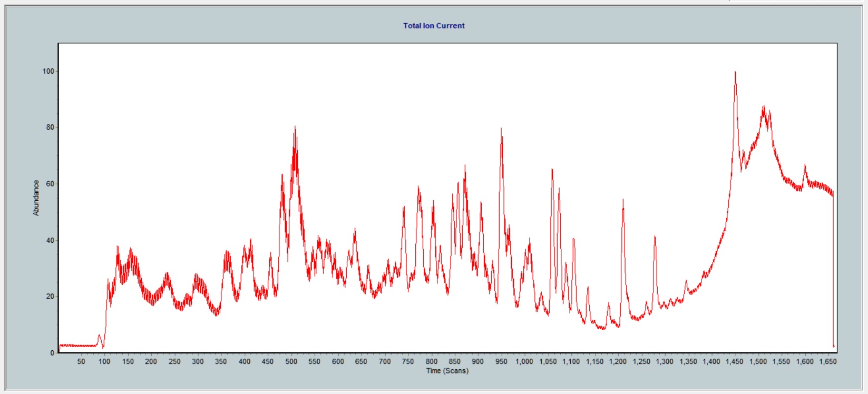
Task: Click the small peak near scan 1,600
Action: (x=805, y=165)
